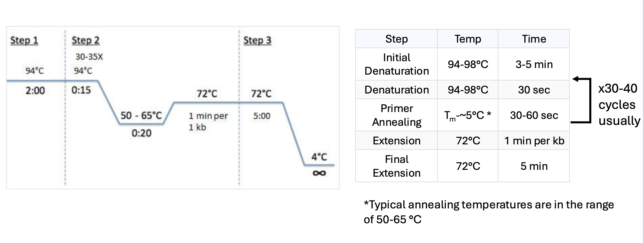Select the 2:00 time label
Viewport: 644px width, 243px height.
(35, 91)
